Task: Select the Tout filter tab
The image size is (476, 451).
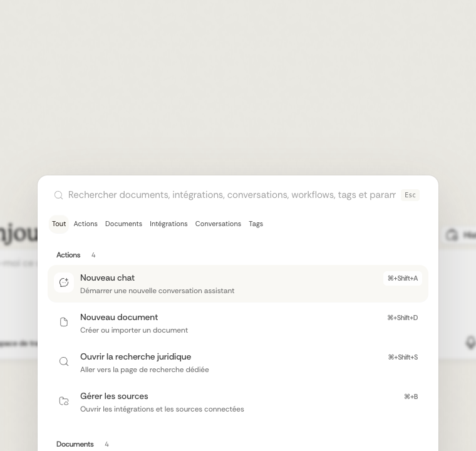Action: (59, 224)
